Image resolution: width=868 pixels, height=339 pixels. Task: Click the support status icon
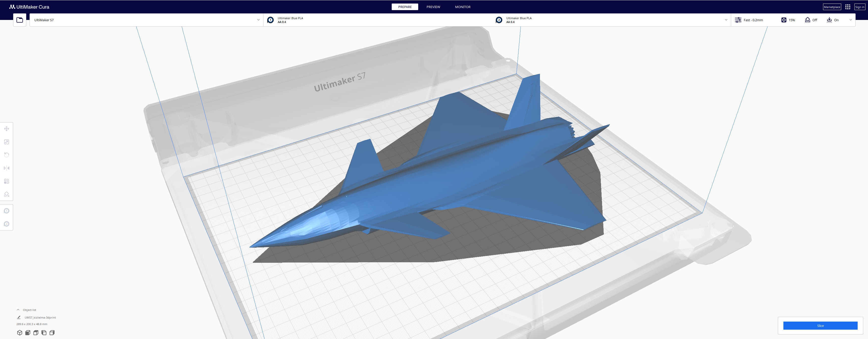click(807, 20)
